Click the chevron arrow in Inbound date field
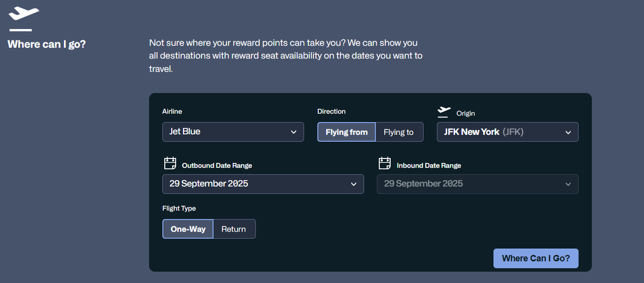The height and width of the screenshot is (283, 644). [x=568, y=184]
